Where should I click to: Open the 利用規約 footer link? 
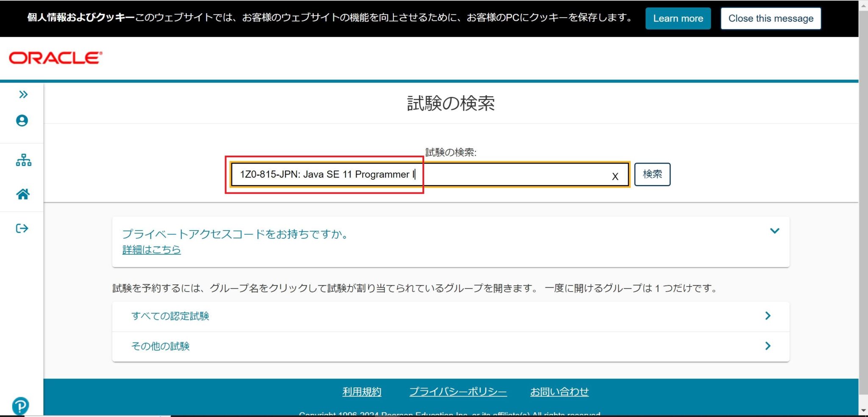tap(362, 392)
